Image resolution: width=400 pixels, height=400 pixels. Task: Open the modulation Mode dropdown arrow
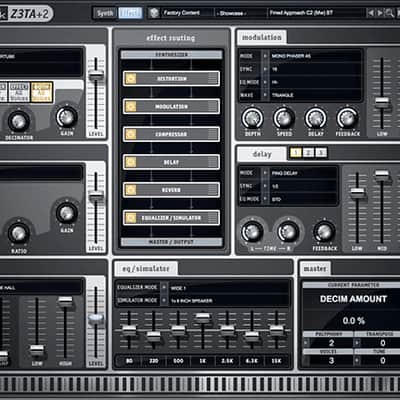pos(265,56)
